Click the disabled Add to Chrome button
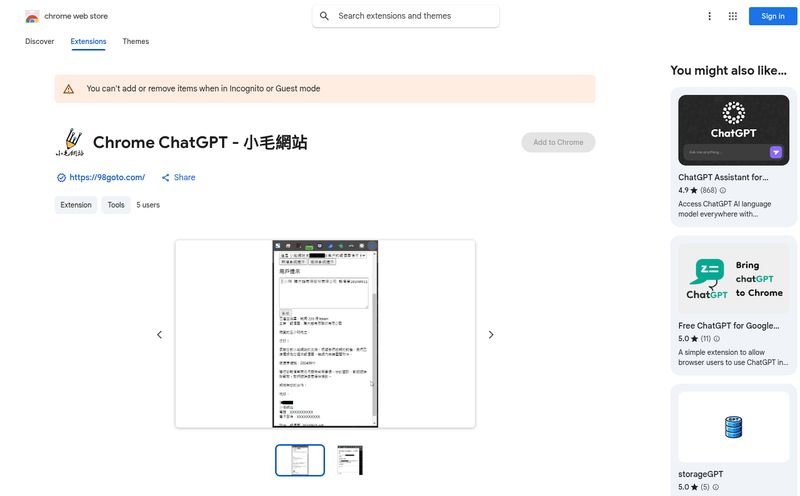This screenshot has width=800, height=496. pos(558,142)
